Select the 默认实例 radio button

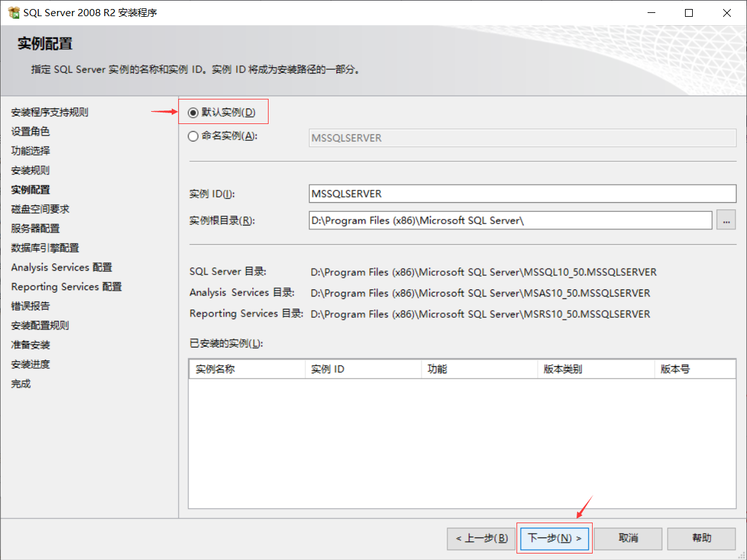click(193, 112)
